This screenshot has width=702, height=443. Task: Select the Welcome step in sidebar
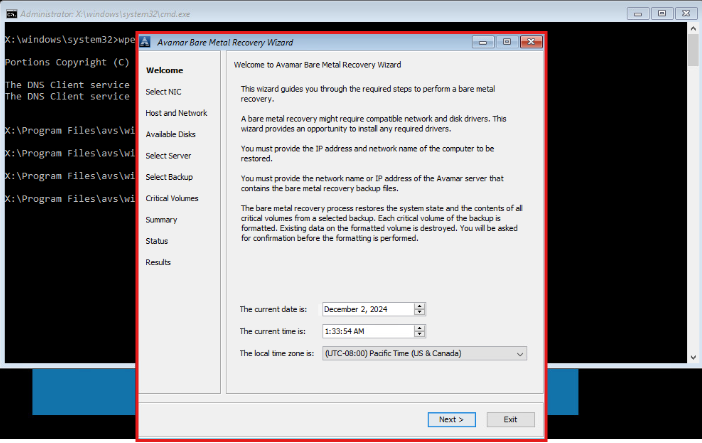(164, 70)
